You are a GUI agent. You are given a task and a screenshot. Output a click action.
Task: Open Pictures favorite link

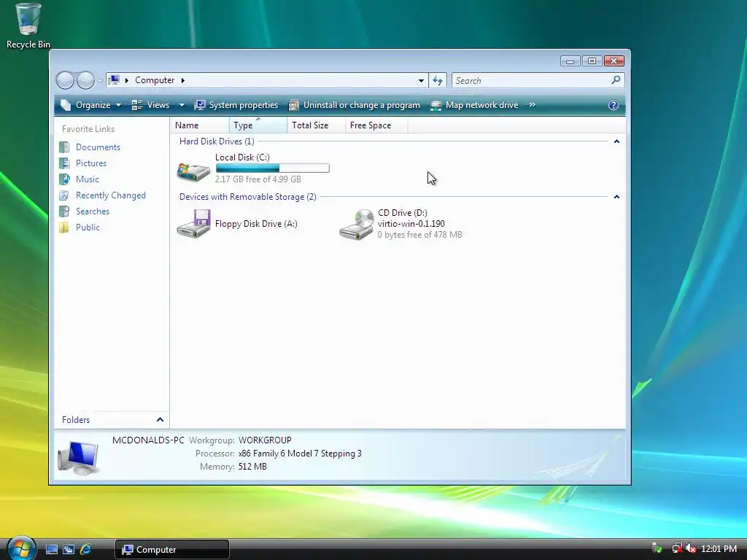point(91,163)
